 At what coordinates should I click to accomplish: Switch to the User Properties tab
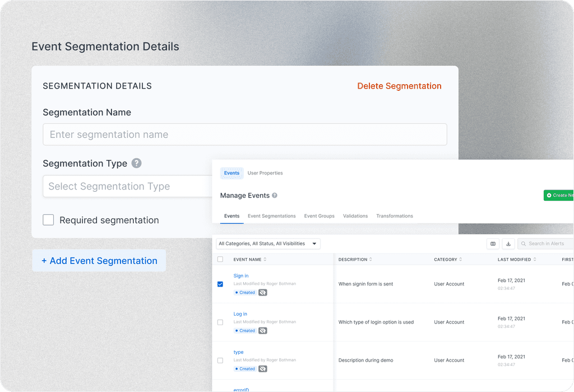[265, 173]
